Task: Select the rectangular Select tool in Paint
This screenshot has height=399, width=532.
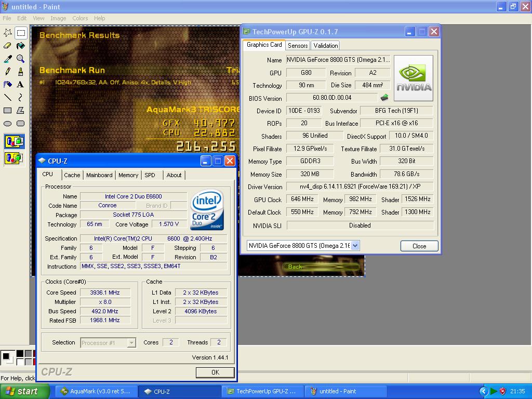Action: pyautogui.click(x=21, y=33)
